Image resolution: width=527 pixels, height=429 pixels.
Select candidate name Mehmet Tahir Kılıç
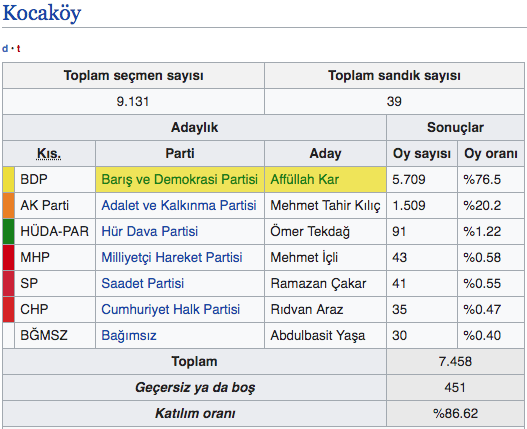click(325, 205)
